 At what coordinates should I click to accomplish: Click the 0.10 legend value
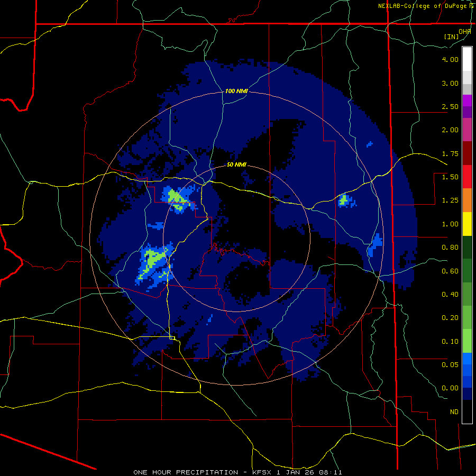pos(450,342)
